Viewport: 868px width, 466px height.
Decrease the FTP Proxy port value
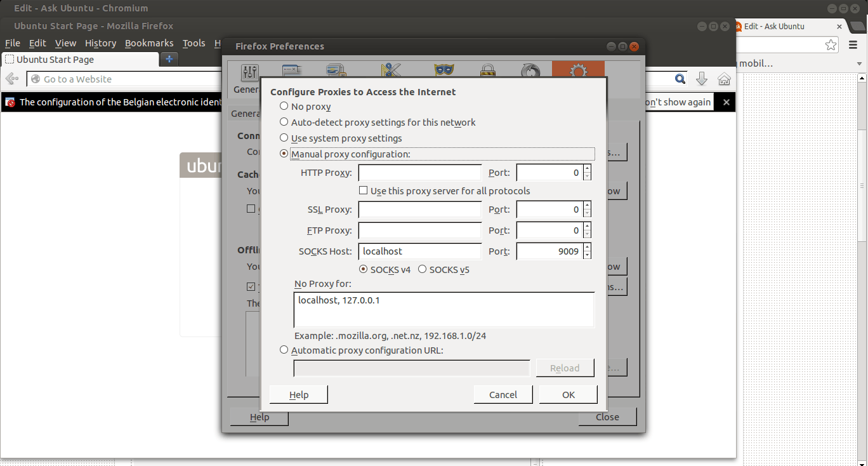pyautogui.click(x=587, y=234)
